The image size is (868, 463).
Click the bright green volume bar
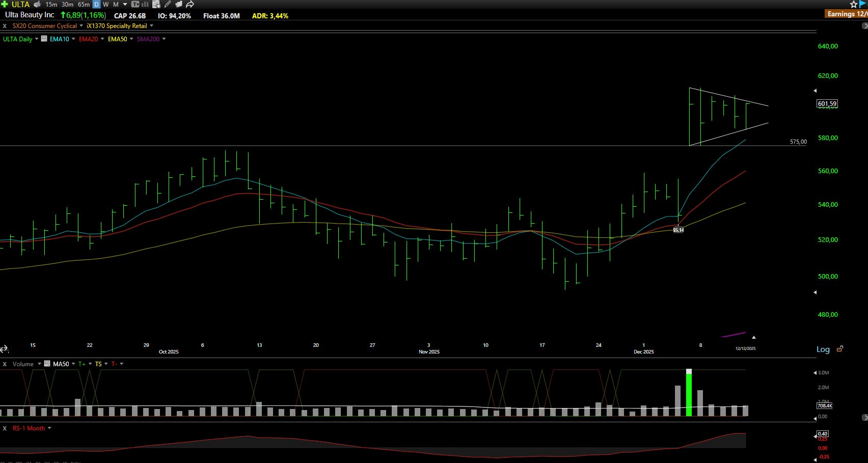pyautogui.click(x=689, y=393)
